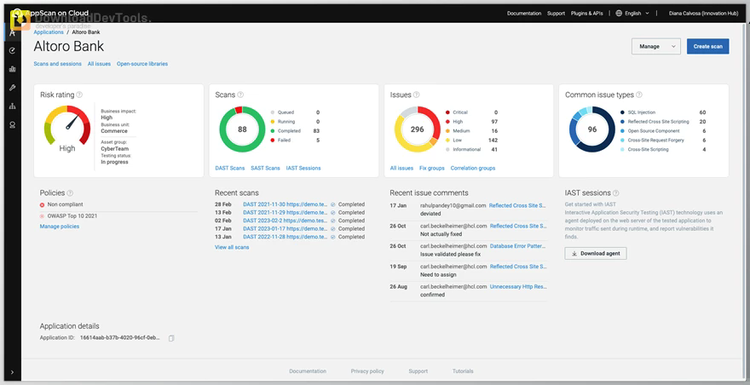The width and height of the screenshot is (750, 385).
Task: Select the organization hierarchy sidebar icon
Action: [12, 106]
